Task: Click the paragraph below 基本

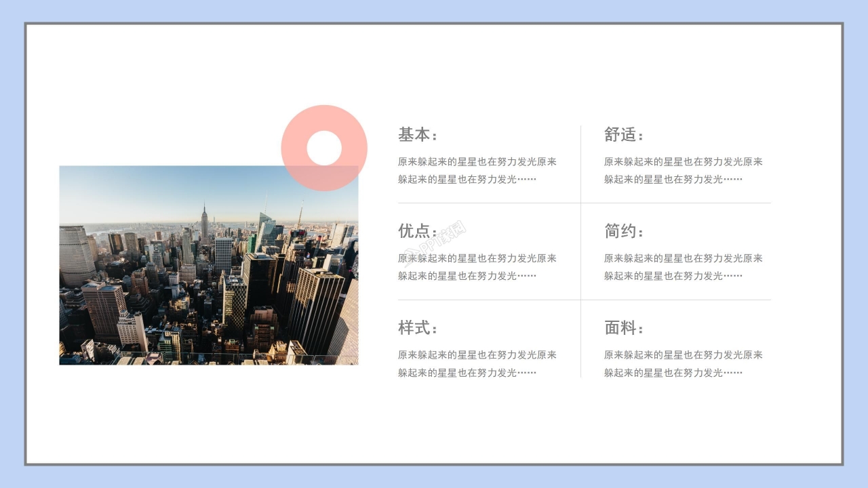Action: tap(479, 170)
